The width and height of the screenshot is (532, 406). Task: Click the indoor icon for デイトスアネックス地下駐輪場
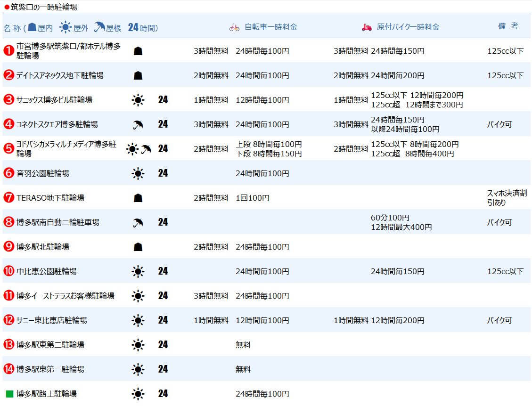(x=138, y=75)
